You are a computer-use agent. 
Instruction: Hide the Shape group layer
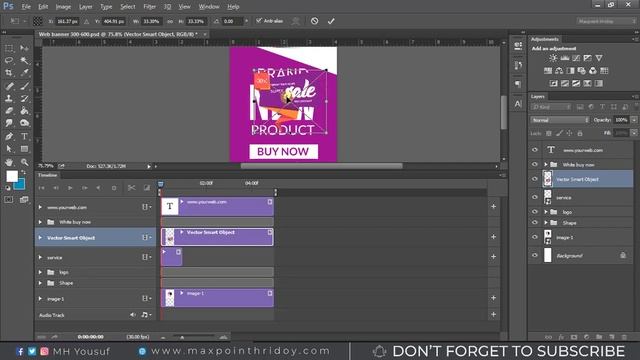535,222
